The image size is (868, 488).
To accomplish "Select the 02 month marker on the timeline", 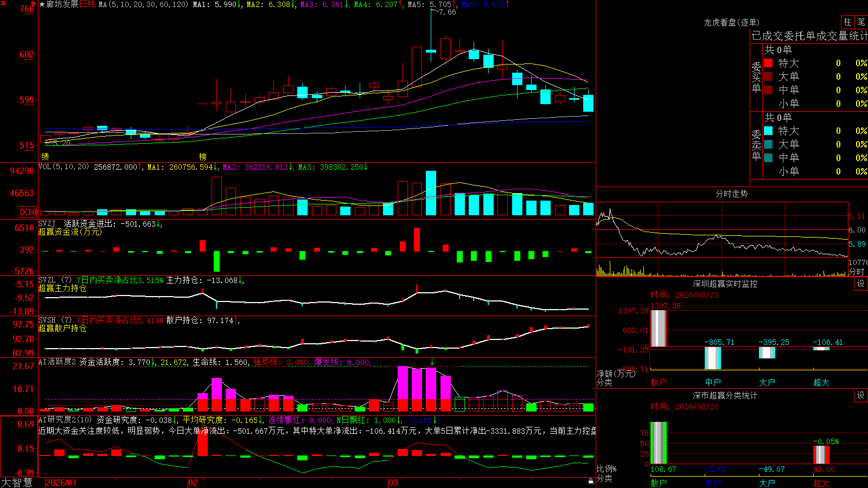I will (193, 483).
